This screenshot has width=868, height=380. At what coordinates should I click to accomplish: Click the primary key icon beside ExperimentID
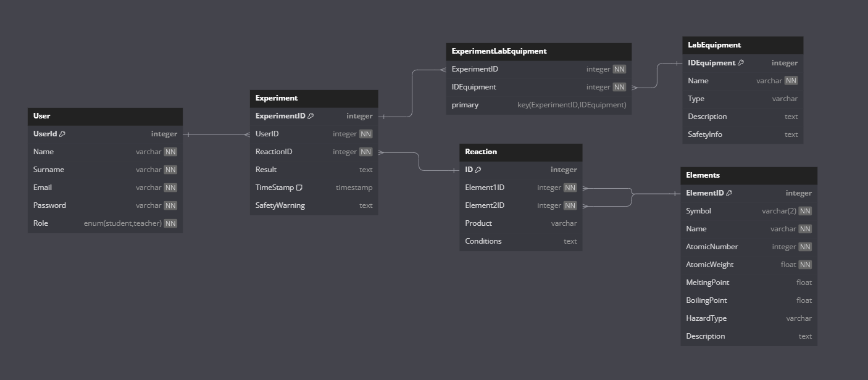pos(311,116)
